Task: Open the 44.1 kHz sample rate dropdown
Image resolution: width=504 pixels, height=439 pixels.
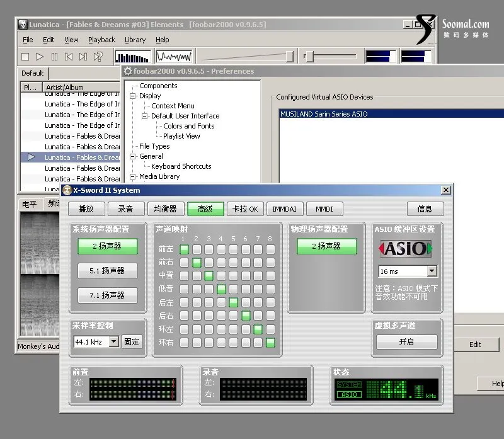Action: (114, 341)
